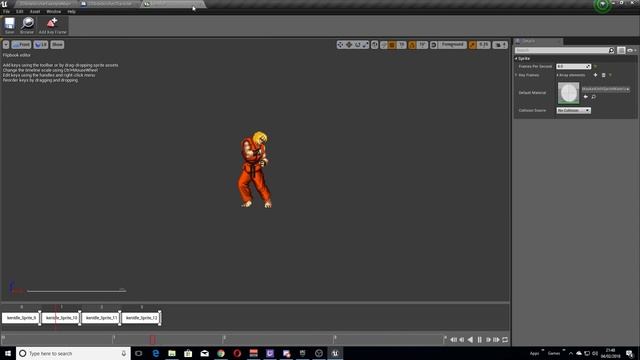Select the rotate tool in viewport toolbar
This screenshot has height=360, width=640.
pyautogui.click(x=358, y=44)
